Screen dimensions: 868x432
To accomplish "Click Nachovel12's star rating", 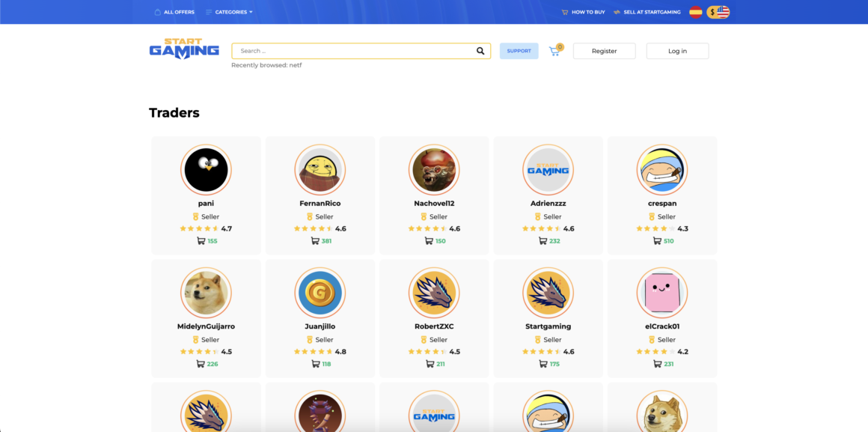I will pos(427,229).
